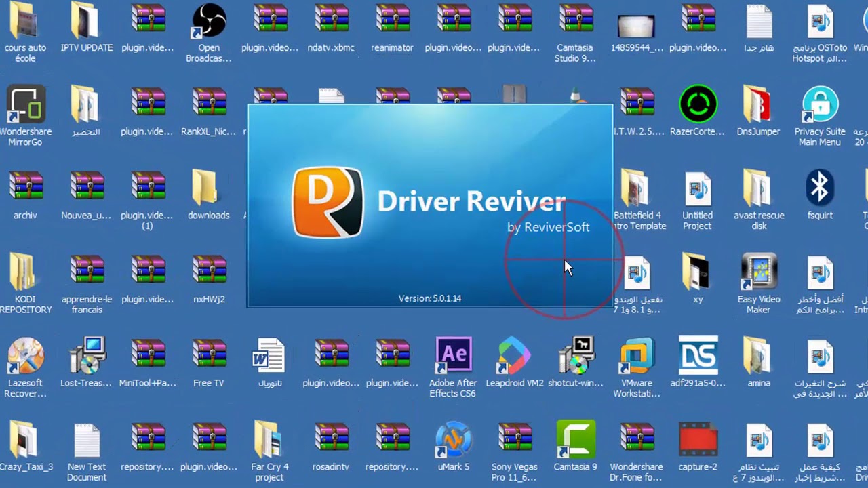Click the Driver Reviver splash logo
The height and width of the screenshot is (488, 868).
pos(328,203)
